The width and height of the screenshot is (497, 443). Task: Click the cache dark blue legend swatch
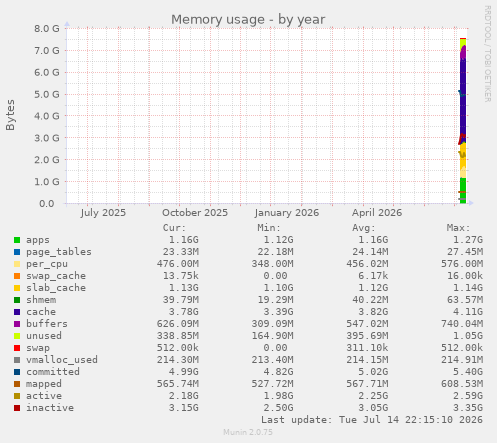(x=17, y=312)
